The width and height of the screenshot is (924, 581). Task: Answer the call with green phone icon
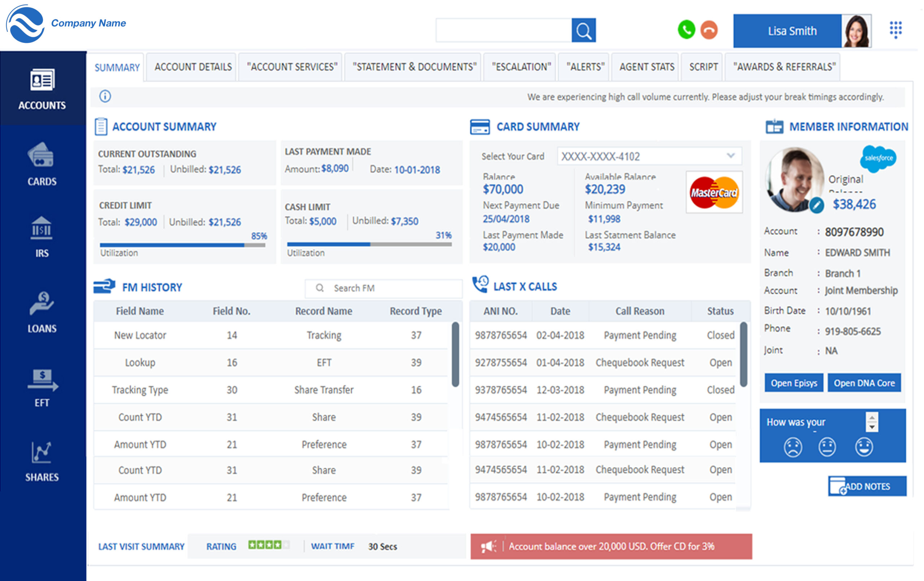point(687,30)
